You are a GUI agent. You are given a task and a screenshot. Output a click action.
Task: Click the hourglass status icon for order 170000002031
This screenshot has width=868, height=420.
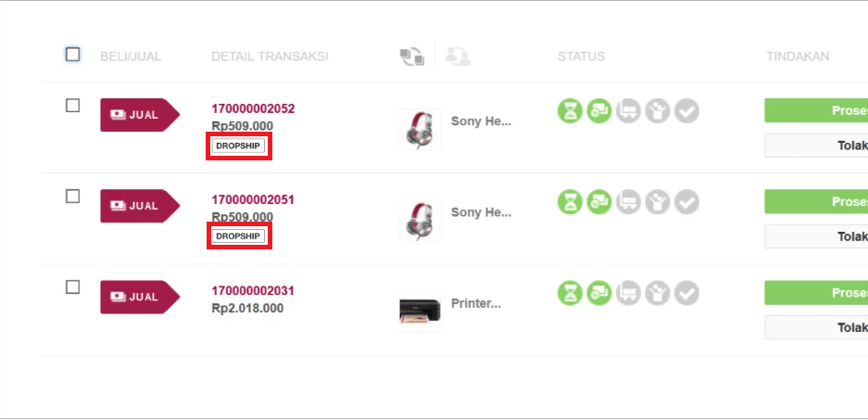click(570, 293)
